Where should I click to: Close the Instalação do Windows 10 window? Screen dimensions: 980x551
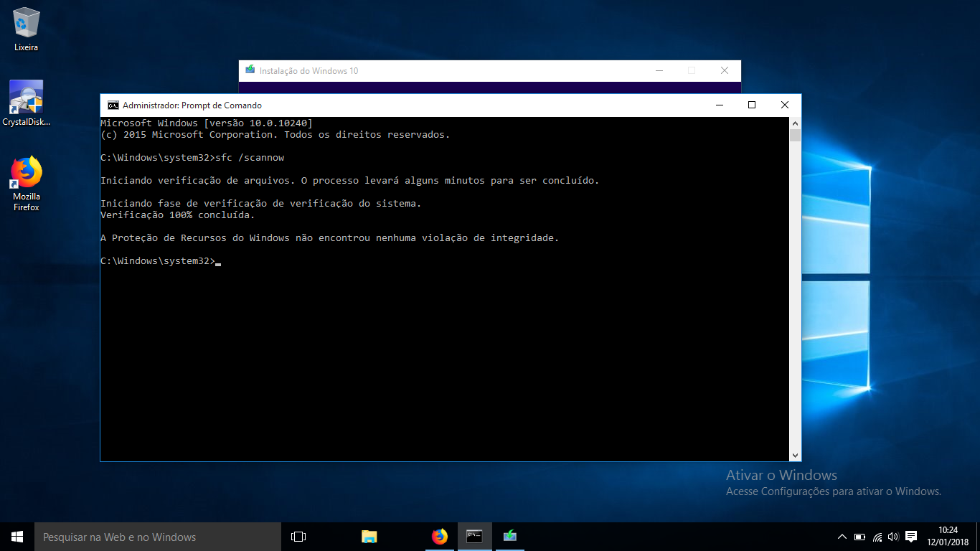click(x=725, y=70)
